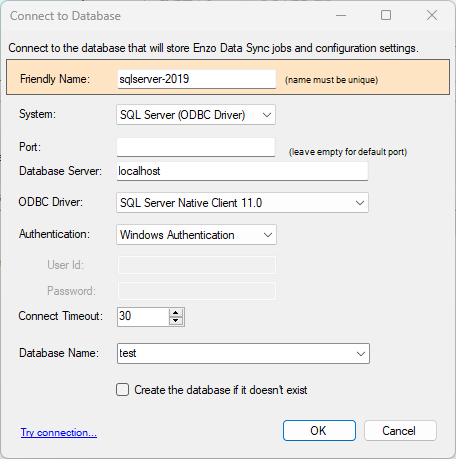This screenshot has height=459, width=456.
Task: Minimize the Connect to Database window
Action: [341, 15]
